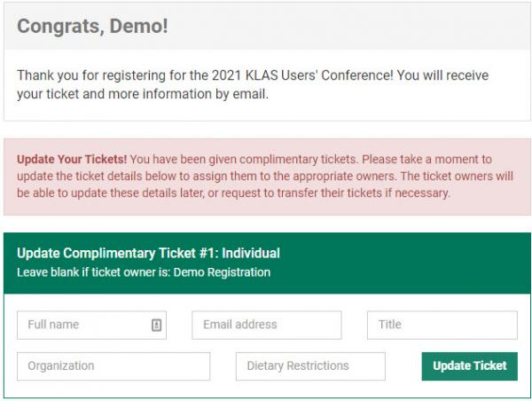Select the Update Complimentary Ticket #1 header title
The width and height of the screenshot is (532, 401).
point(148,254)
